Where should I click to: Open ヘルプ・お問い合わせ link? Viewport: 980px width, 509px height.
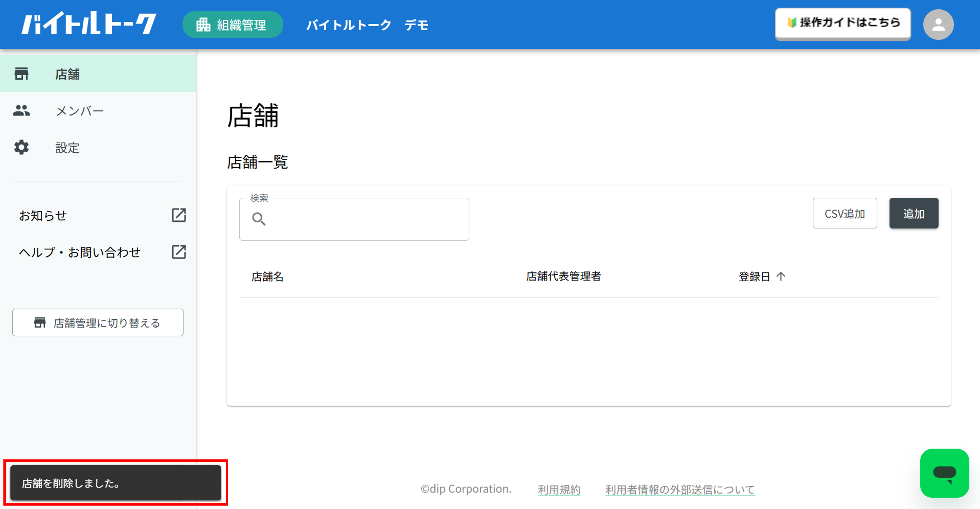[x=80, y=252]
